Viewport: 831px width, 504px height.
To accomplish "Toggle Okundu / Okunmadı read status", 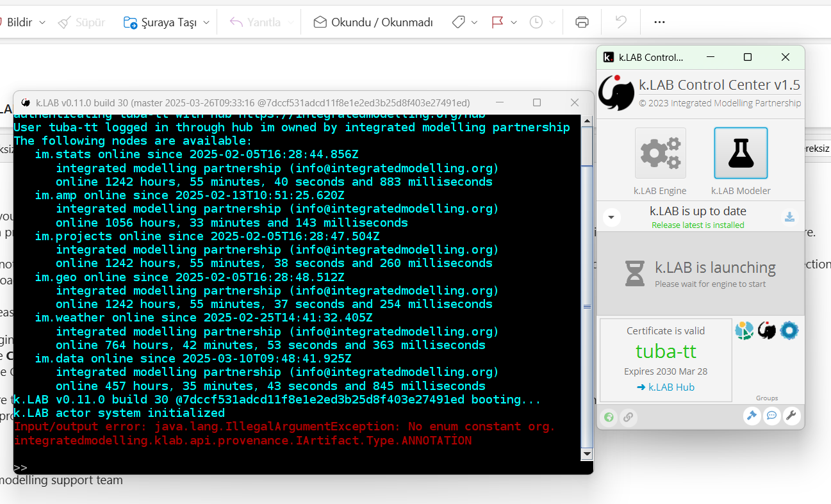I will pos(373,22).
